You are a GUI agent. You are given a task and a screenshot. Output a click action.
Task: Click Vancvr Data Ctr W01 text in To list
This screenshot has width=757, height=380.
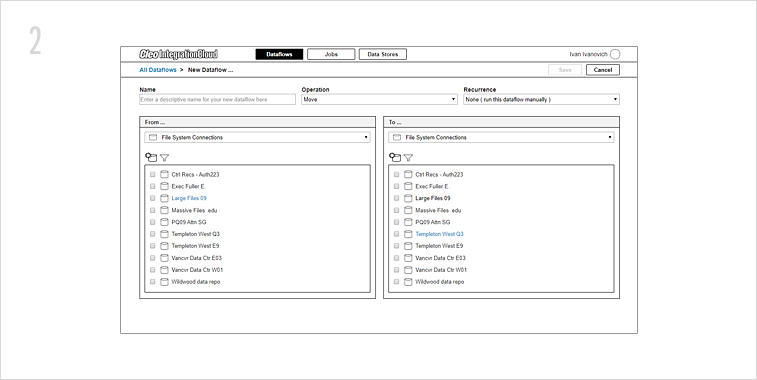tap(441, 270)
